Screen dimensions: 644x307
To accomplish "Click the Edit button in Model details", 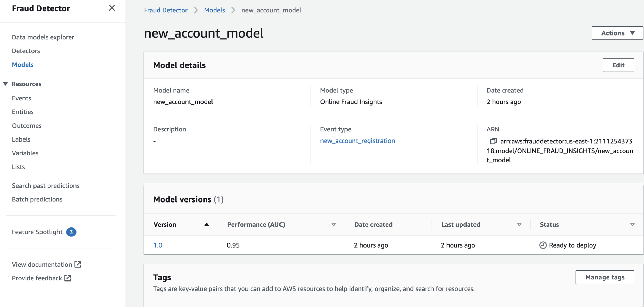I will 618,65.
